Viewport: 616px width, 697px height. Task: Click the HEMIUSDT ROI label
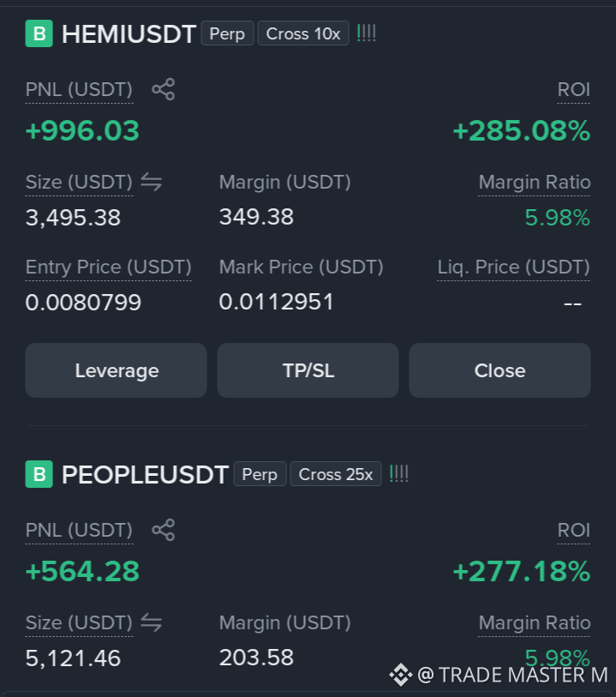coord(574,90)
